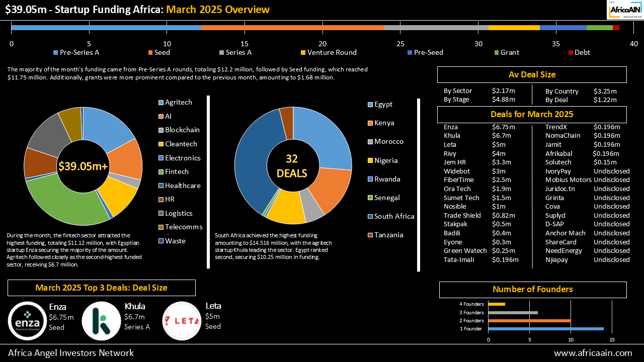Click the Enza company logo
This screenshot has width=644, height=362.
27,321
